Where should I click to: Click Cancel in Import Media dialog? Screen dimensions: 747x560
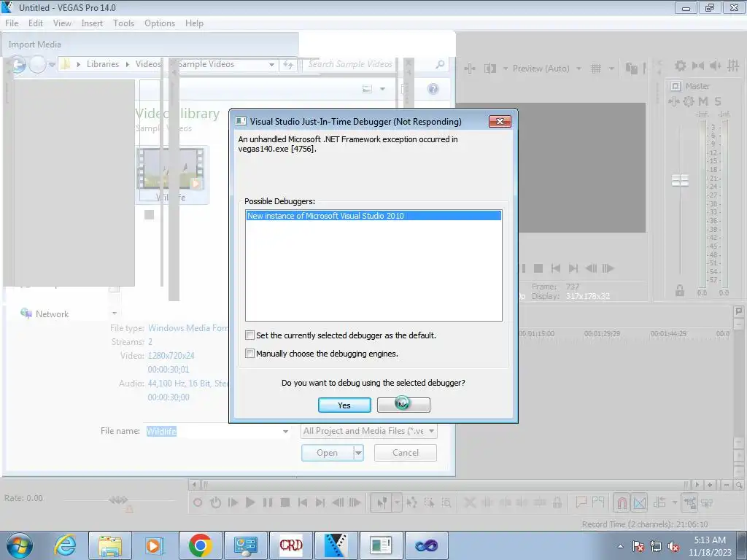pos(406,453)
